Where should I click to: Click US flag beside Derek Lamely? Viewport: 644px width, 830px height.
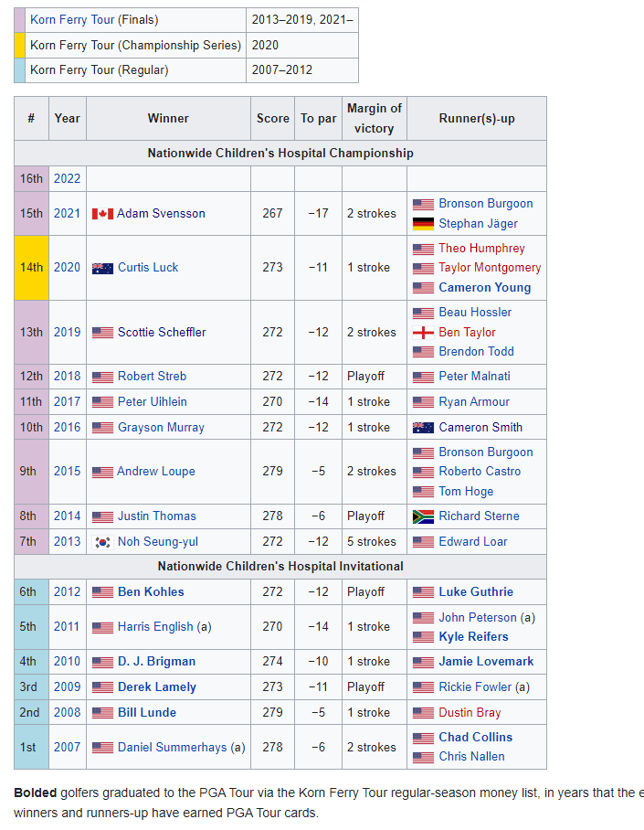102,687
